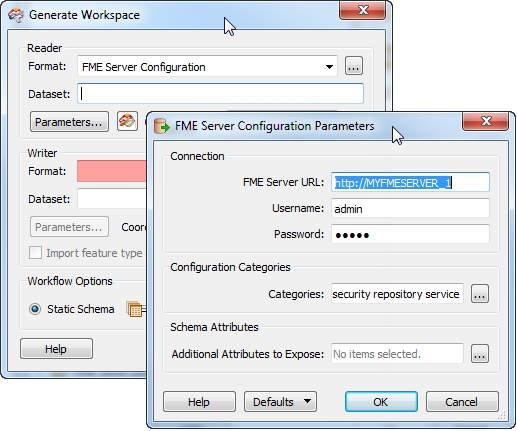Image resolution: width=517 pixels, height=431 pixels.
Task: Click the workspace icon next to Reader Parameters
Action: click(x=127, y=121)
